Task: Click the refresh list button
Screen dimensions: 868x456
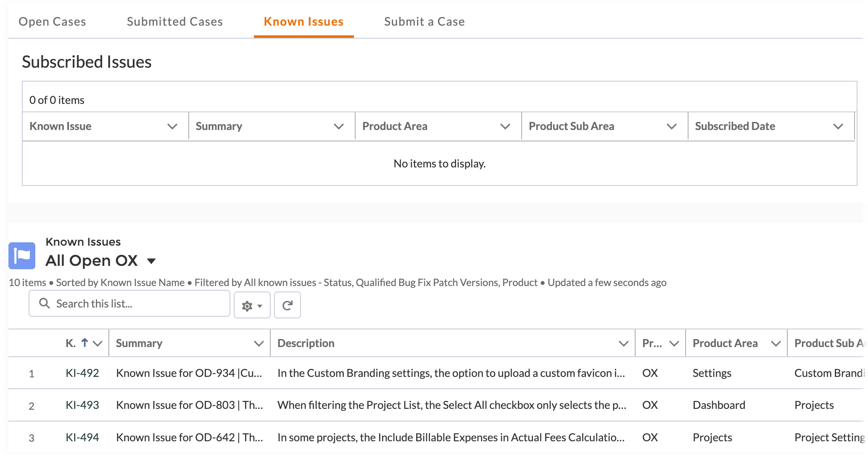Action: click(x=287, y=305)
